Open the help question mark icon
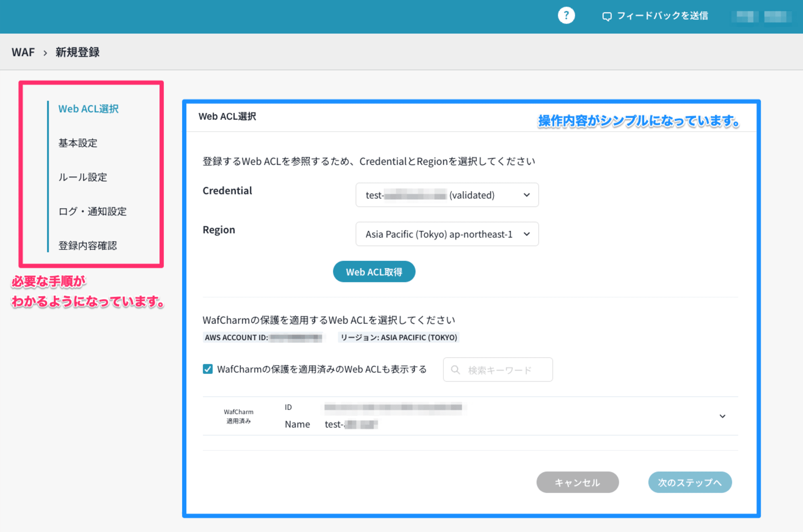Screen dimensions: 803x532 [x=566, y=16]
